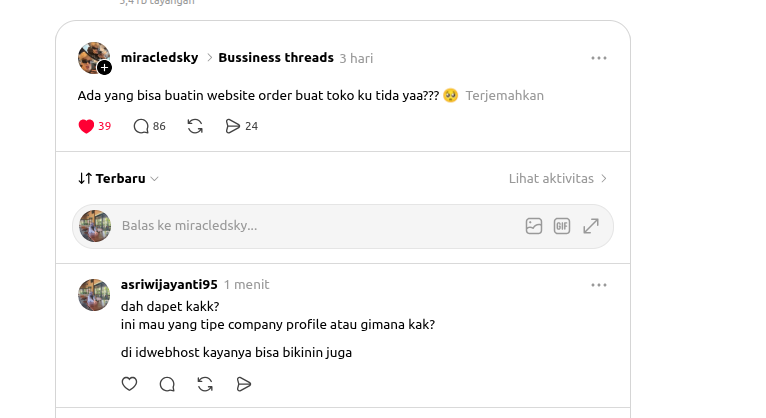Translate the post with Terjemahkan

505,96
